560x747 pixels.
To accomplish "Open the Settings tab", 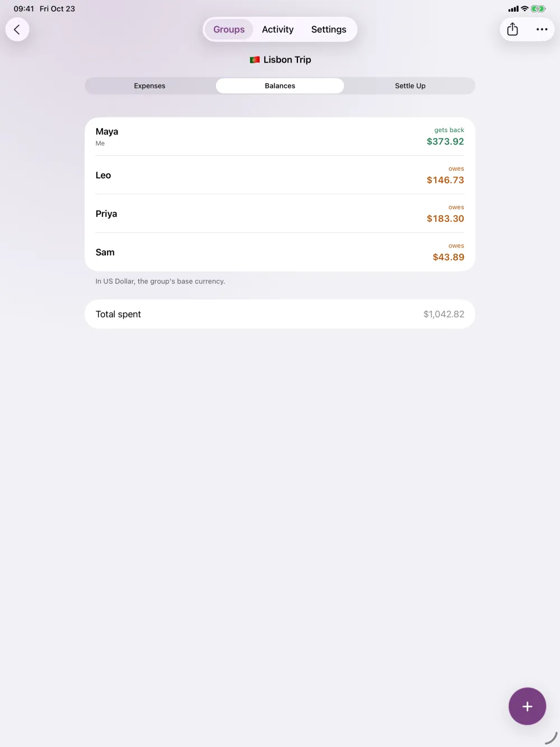I will [329, 30].
